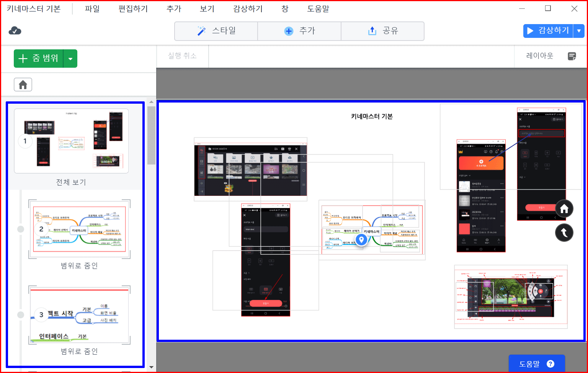The height and width of the screenshot is (373, 588).
Task: Open the 스타일 style panel
Action: coord(216,31)
